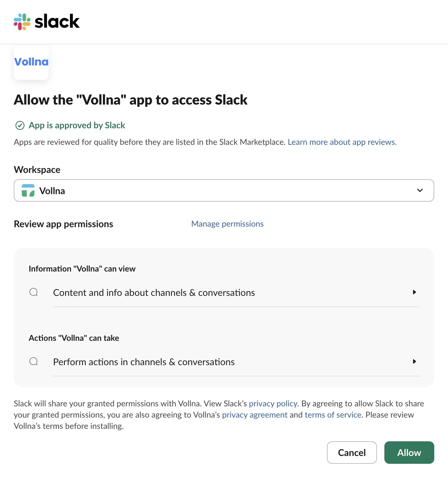Open the workspace dropdown chevron
Screen dimensions: 448x485
click(x=420, y=190)
